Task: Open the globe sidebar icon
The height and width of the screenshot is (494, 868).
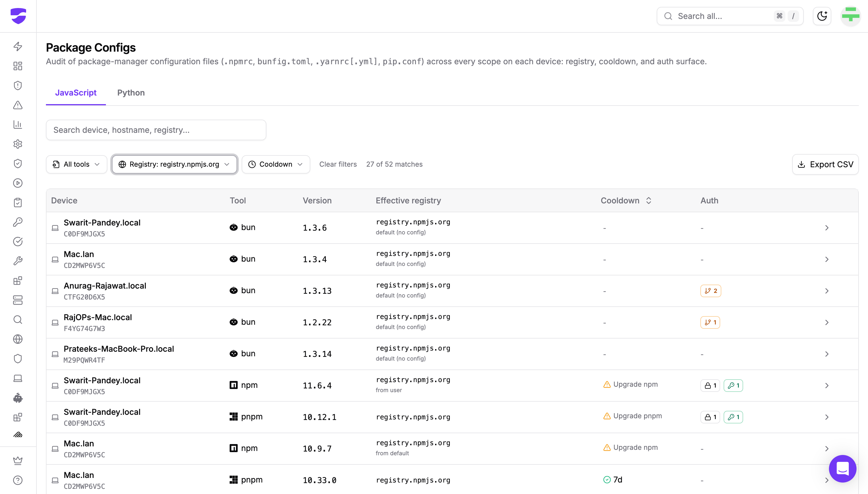Action: point(18,339)
